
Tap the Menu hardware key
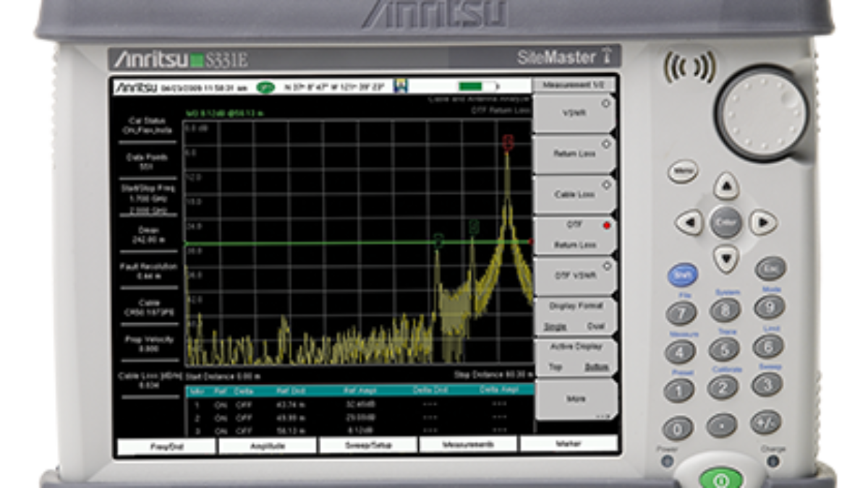point(682,171)
